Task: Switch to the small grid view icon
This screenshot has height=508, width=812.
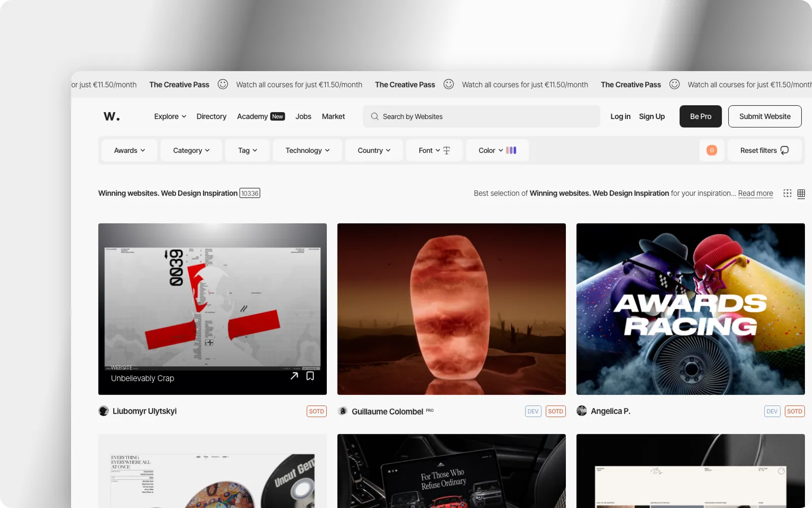Action: pyautogui.click(x=801, y=193)
